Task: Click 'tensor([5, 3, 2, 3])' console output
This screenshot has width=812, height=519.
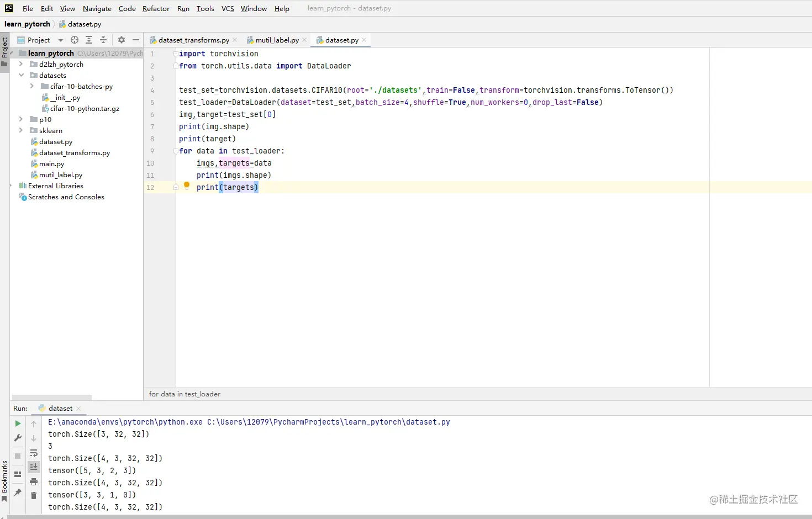Action: pos(92,470)
